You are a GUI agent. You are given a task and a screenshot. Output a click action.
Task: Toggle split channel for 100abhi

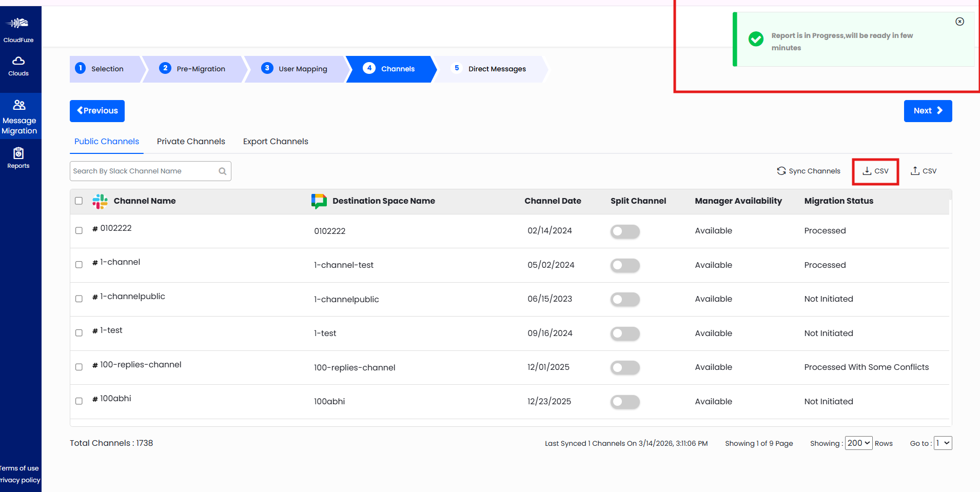coord(625,402)
